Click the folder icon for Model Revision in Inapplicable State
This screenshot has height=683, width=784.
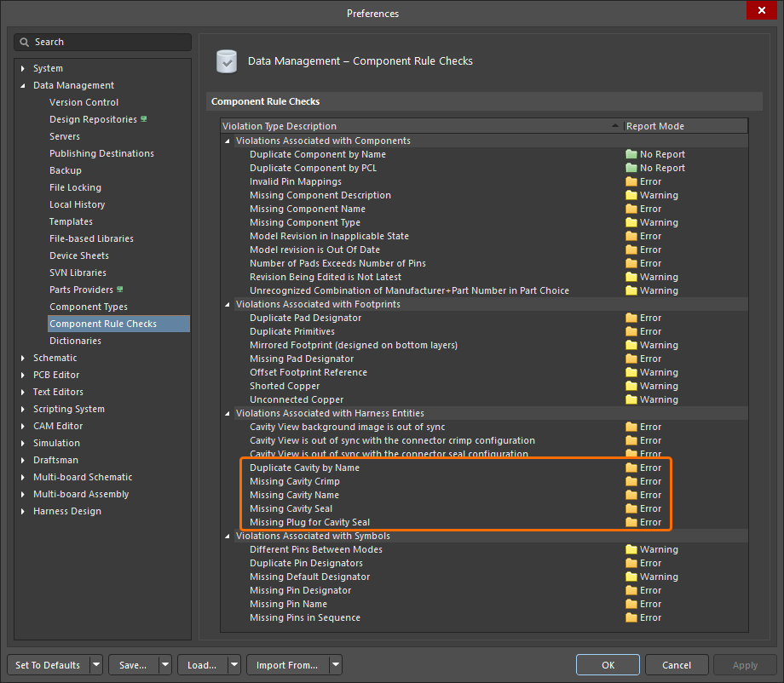coord(631,236)
